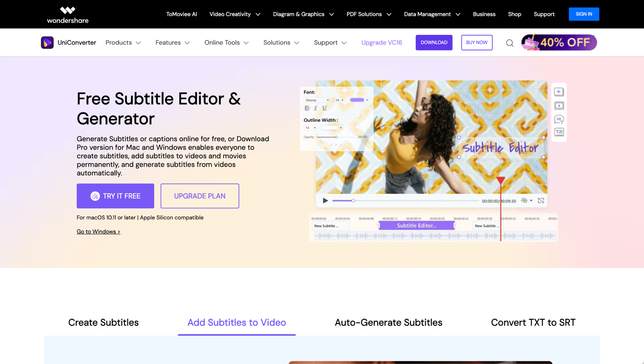The height and width of the screenshot is (364, 644).
Task: Click the speech-to-text bubble icon
Action: [559, 119]
